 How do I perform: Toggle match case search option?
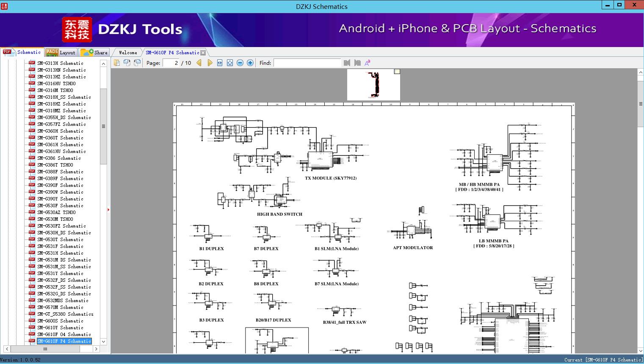pos(368,63)
